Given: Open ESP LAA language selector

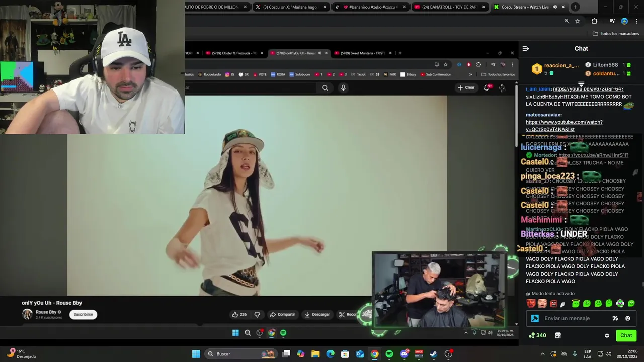Looking at the screenshot, I should (x=588, y=354).
